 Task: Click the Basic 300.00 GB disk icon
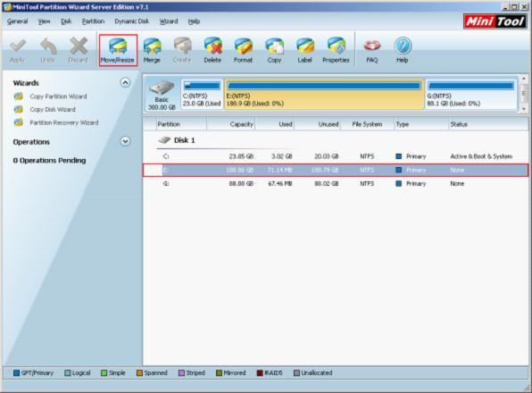[162, 88]
